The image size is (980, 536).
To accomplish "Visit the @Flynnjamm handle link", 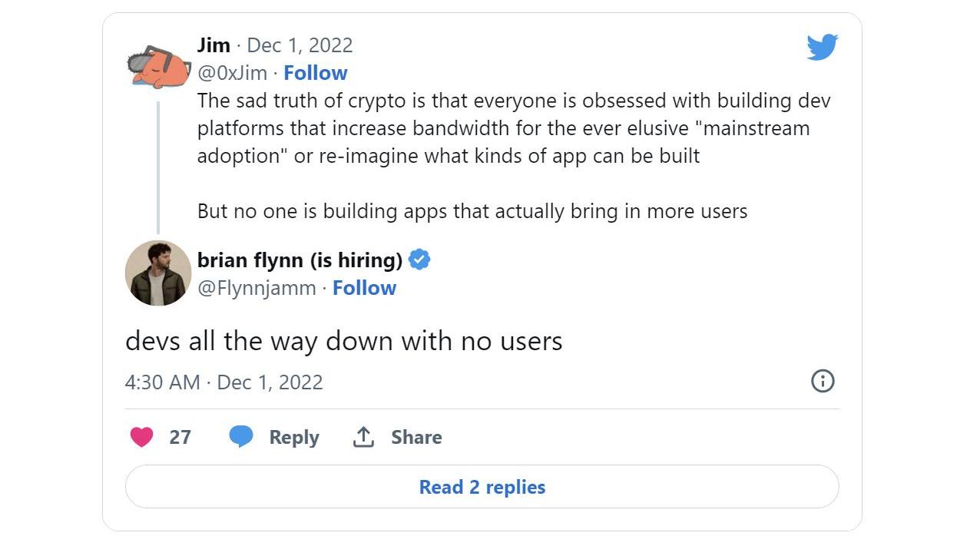I will pos(257,288).
